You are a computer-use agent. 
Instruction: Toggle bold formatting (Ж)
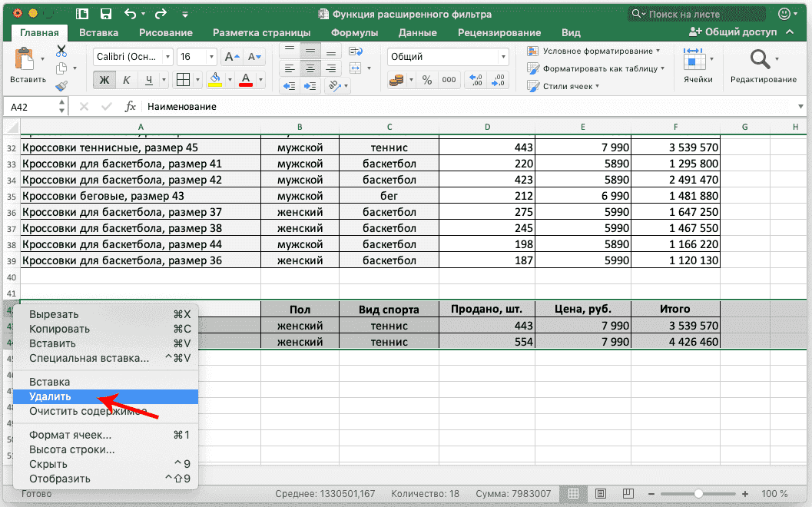click(x=104, y=80)
